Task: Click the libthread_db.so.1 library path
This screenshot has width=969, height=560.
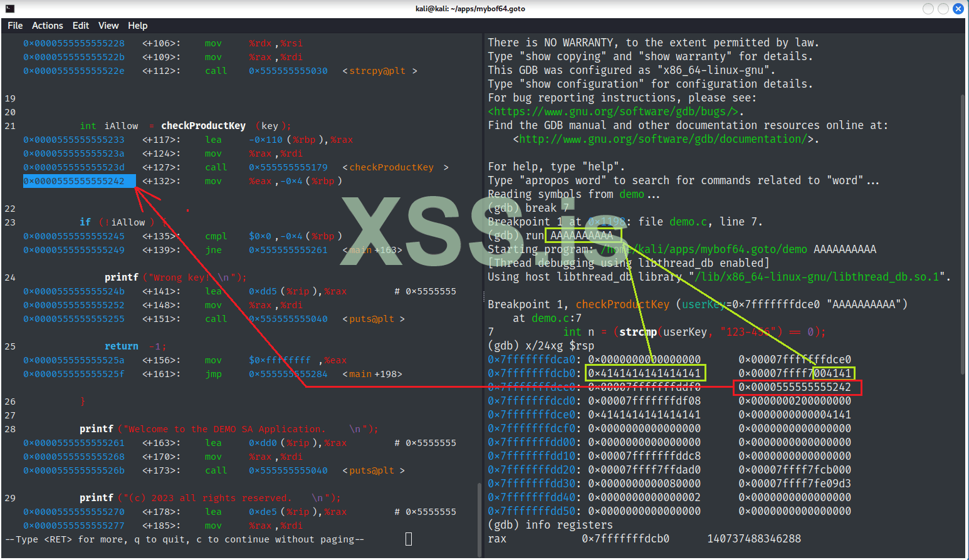Action: (817, 277)
